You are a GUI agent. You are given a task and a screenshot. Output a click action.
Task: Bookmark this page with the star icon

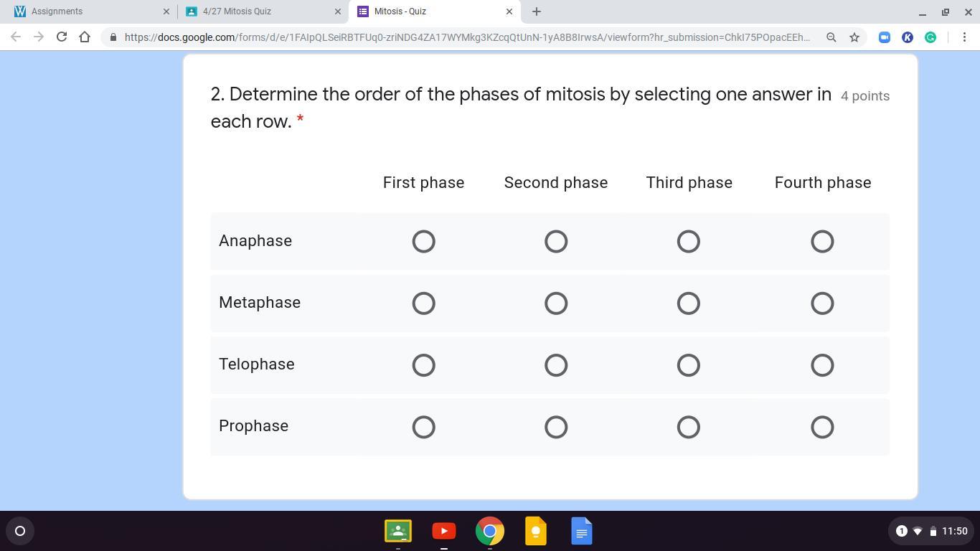click(854, 37)
